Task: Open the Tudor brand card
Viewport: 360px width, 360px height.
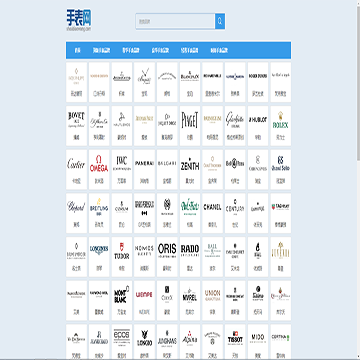Action: coord(122,257)
